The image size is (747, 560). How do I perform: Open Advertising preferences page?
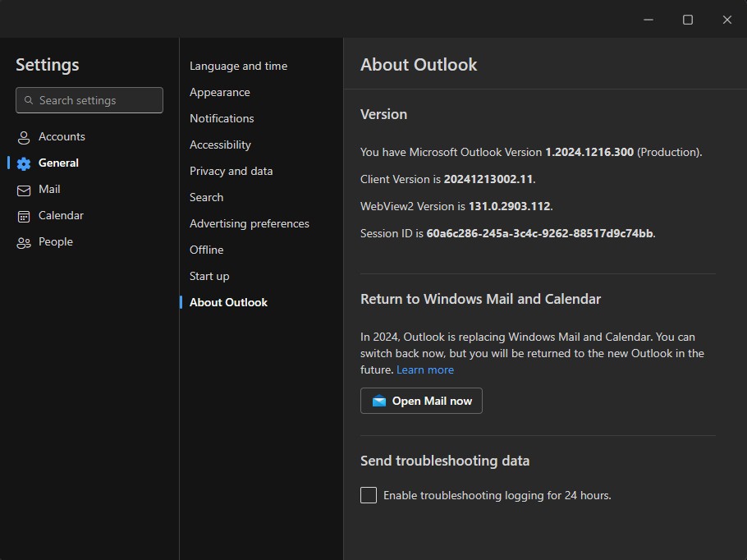click(249, 223)
